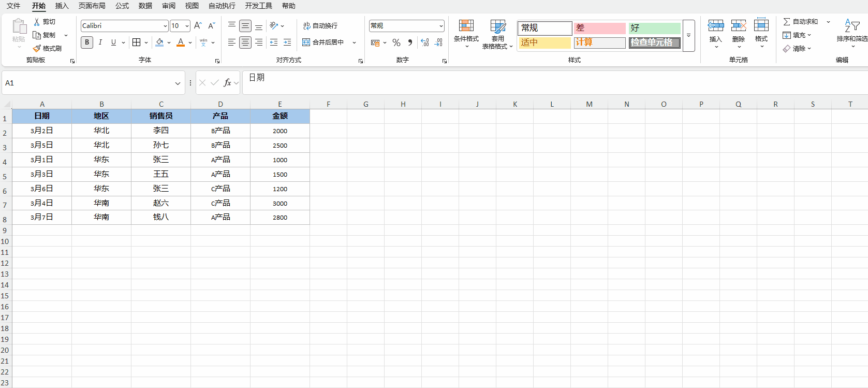Viewport: 868px width, 388px height.
Task: Click the phonetic guide (wén) icon
Action: (x=203, y=42)
